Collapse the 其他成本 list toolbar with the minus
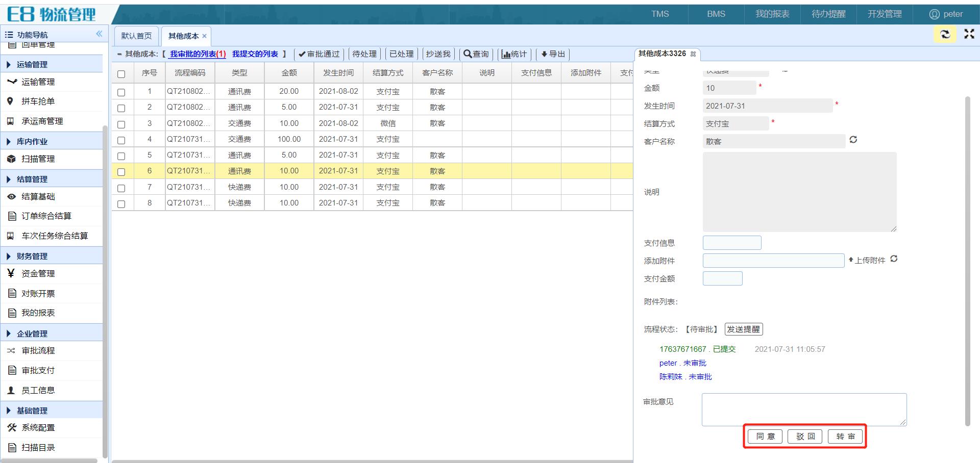The width and height of the screenshot is (980, 463). tap(119, 54)
